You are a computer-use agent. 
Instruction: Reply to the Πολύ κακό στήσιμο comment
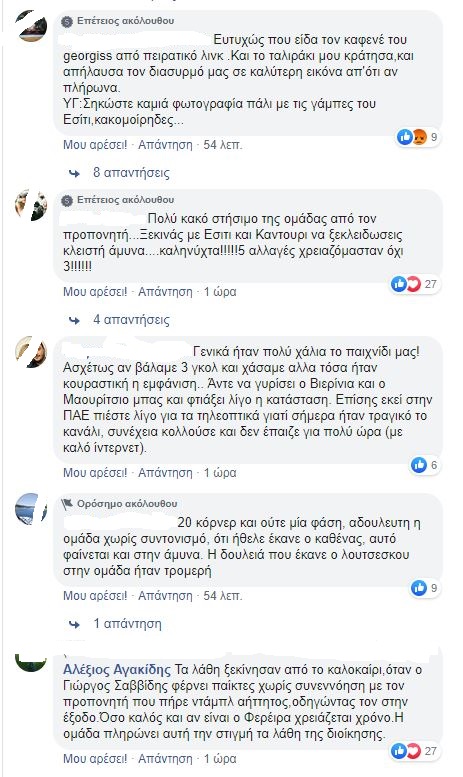pyautogui.click(x=165, y=291)
